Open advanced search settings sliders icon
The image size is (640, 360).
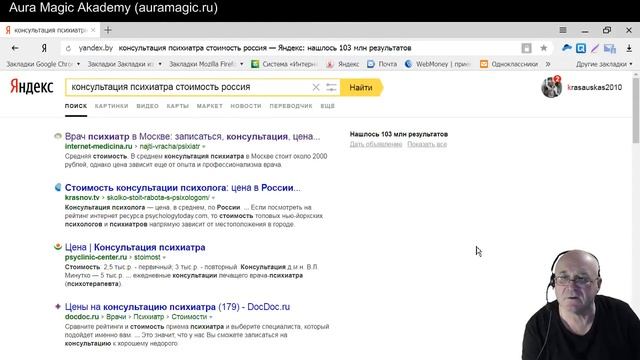tap(331, 87)
